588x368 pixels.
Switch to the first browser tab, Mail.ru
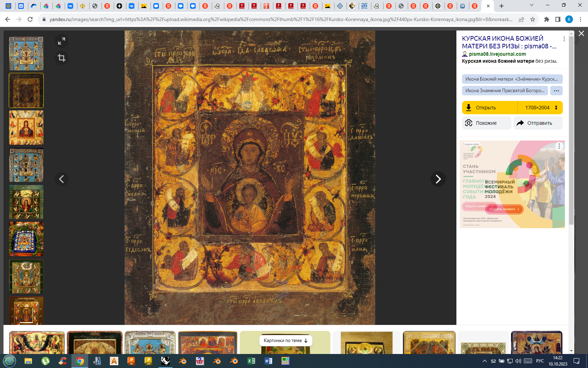pos(8,6)
